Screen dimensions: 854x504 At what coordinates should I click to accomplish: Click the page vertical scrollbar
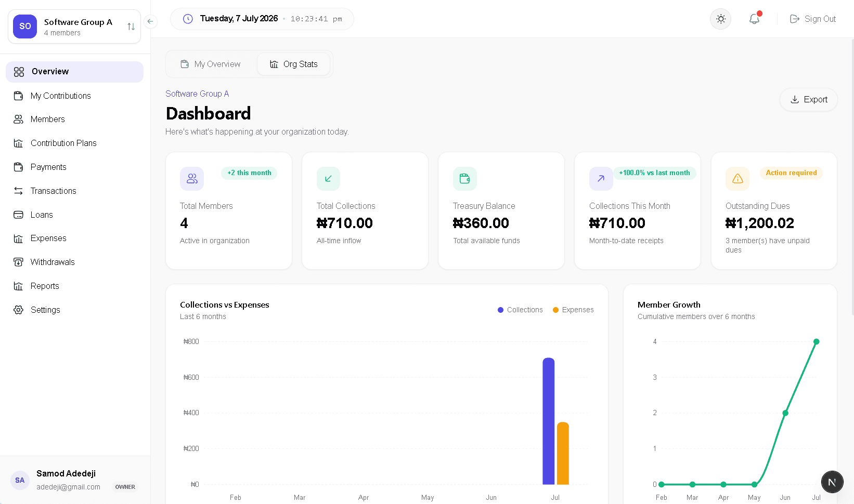(852, 177)
